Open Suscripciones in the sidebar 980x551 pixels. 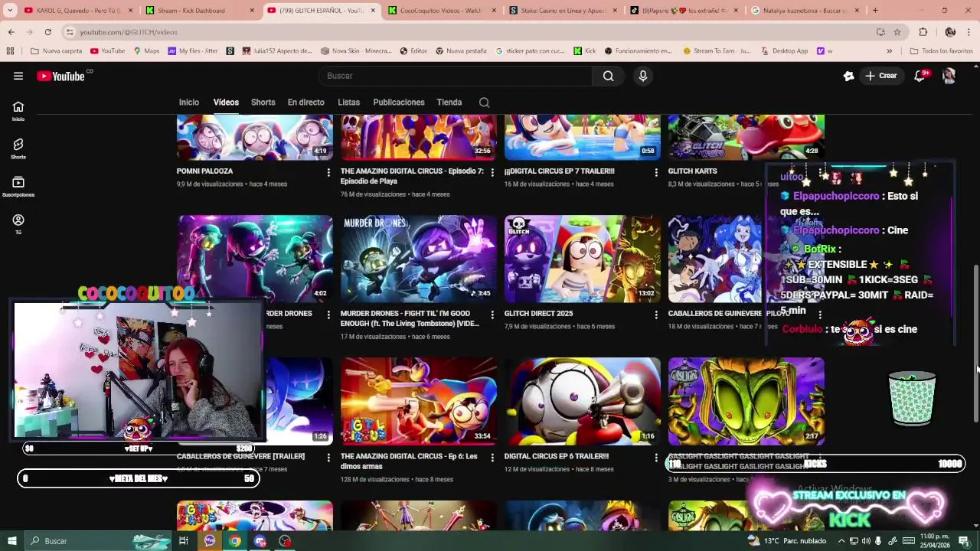(x=18, y=186)
